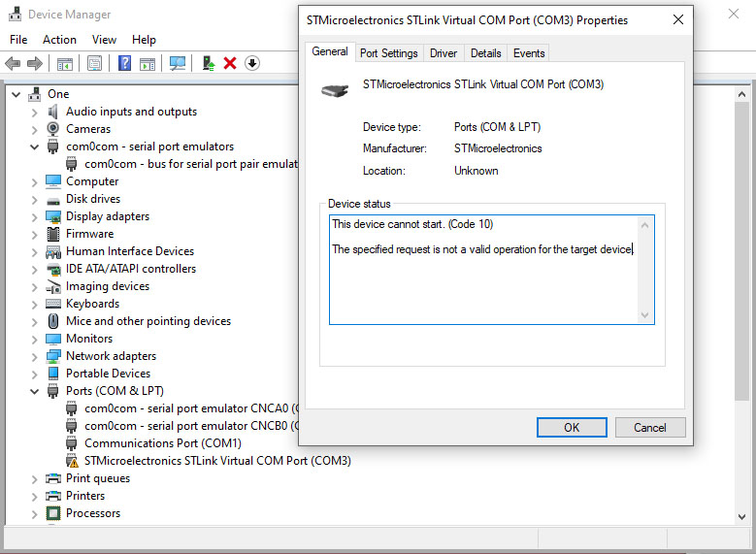
Task: Open the Action menu
Action: (x=59, y=40)
